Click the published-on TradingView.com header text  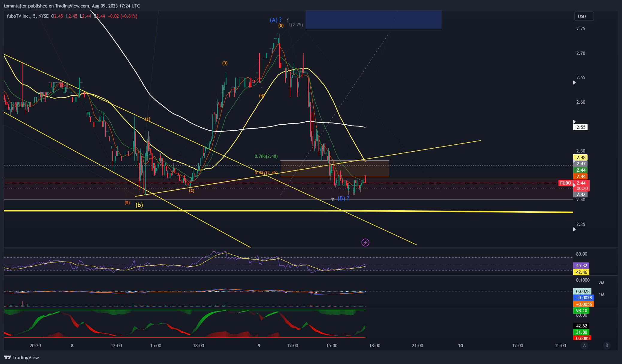pos(72,6)
